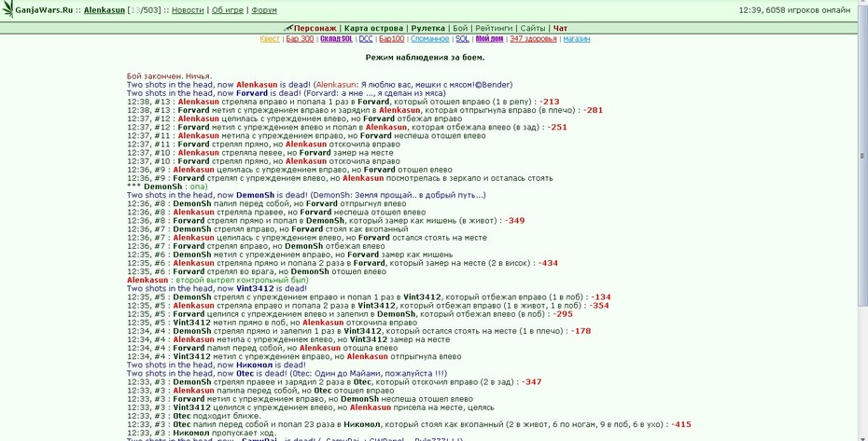The height and width of the screenshot is (441, 868).
Task: Click DemonSh in the '*** DemonSh : опа)' line
Action: click(162, 187)
